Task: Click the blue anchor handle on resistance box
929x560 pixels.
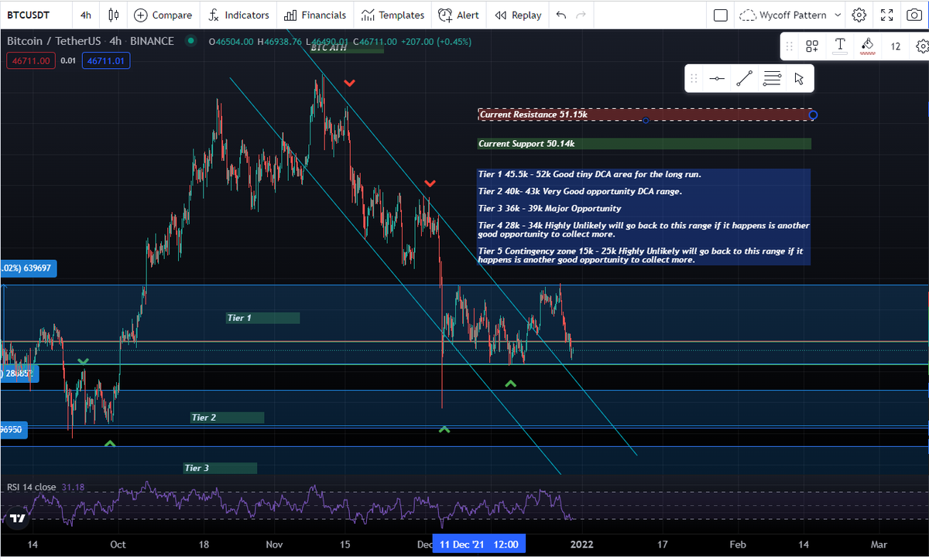Action: pyautogui.click(x=813, y=115)
